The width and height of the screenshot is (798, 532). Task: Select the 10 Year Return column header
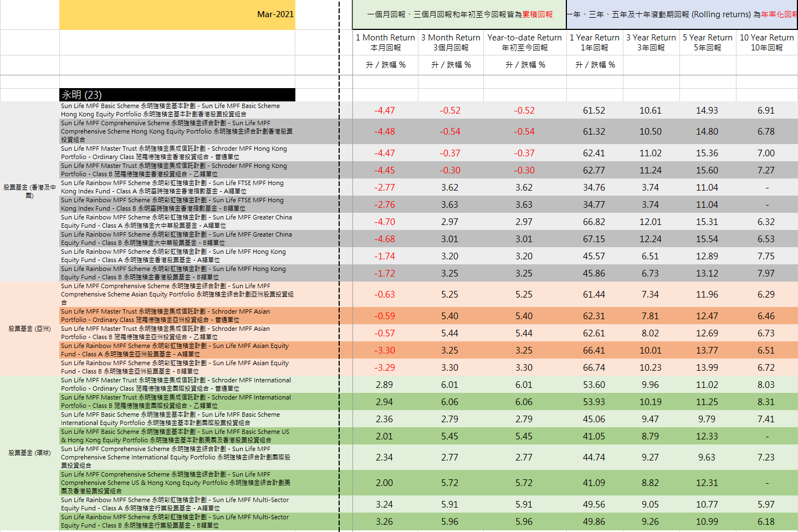click(767, 42)
